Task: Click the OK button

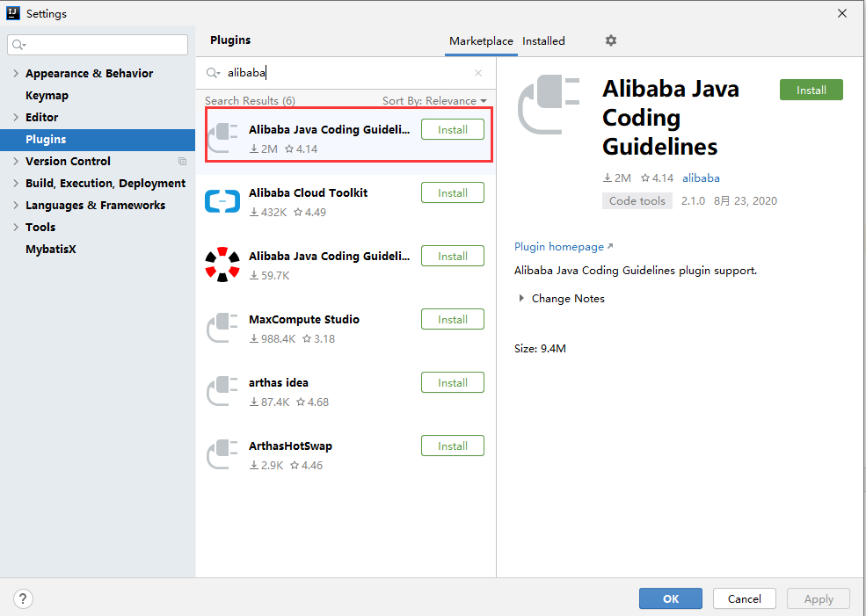Action: click(671, 598)
